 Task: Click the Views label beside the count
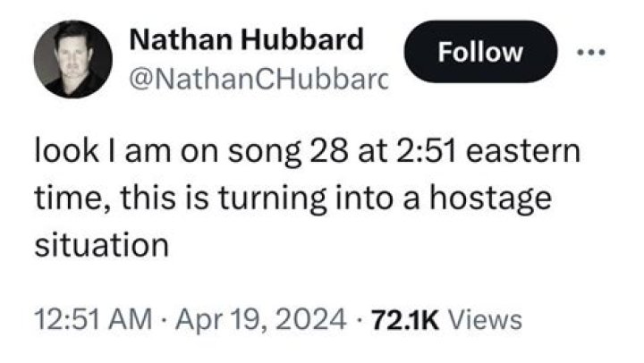point(485,320)
